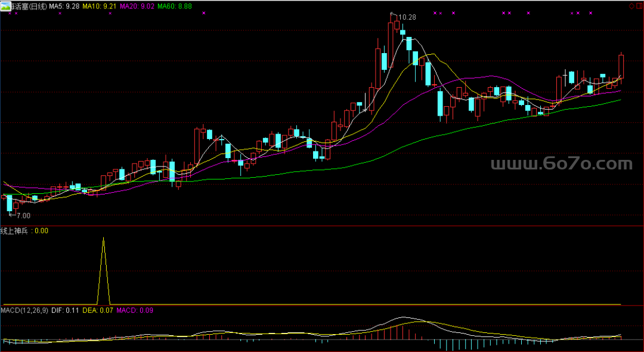The image size is (644, 352).
Task: Click the magenta x marker above 10.28 peak
Action: tap(436, 13)
